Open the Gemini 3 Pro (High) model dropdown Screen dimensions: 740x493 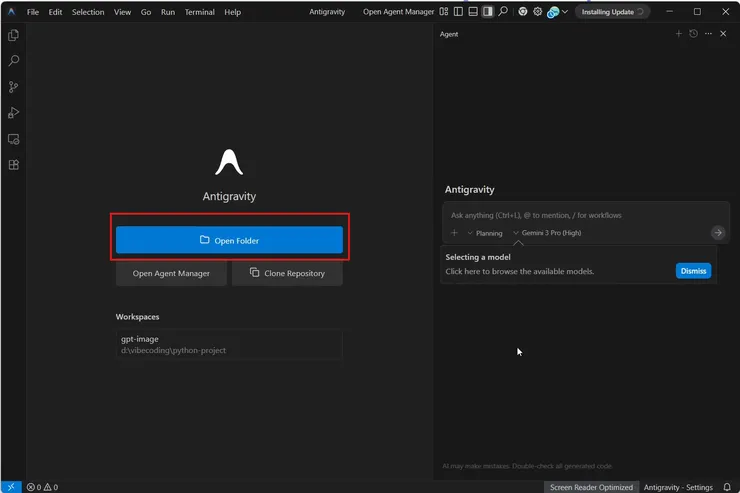547,233
